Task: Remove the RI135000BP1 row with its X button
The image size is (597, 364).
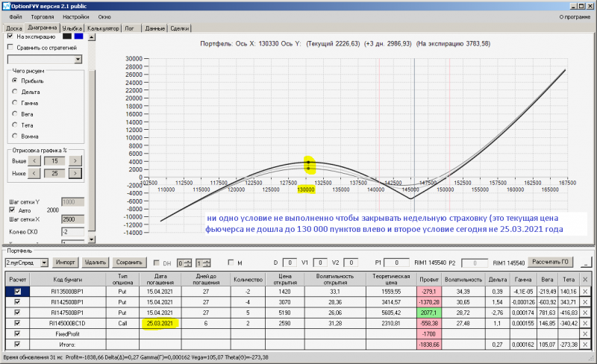Action: pyautogui.click(x=586, y=291)
